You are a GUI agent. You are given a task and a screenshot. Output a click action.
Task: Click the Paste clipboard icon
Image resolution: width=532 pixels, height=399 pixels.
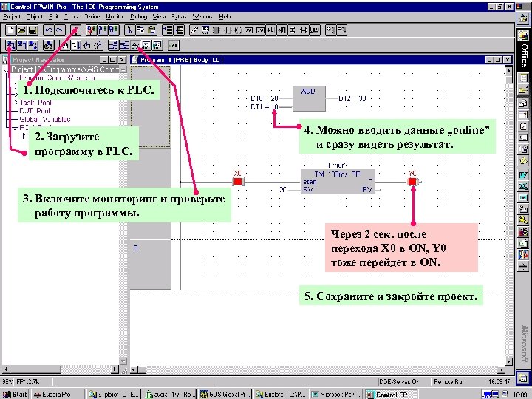[151, 30]
